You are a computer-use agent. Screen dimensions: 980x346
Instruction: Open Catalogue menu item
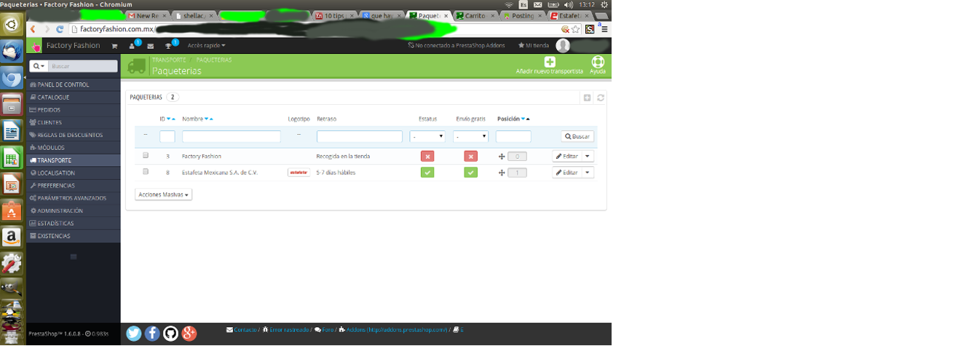tap(74, 97)
